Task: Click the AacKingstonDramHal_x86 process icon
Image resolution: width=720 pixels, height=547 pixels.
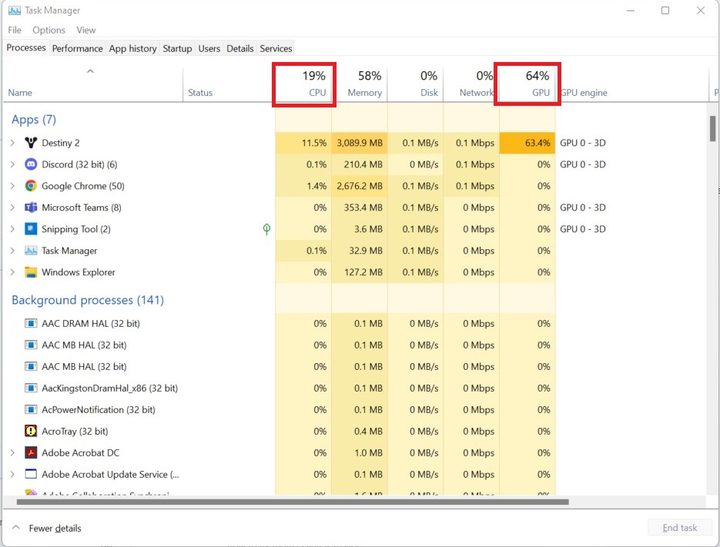Action: 31,389
